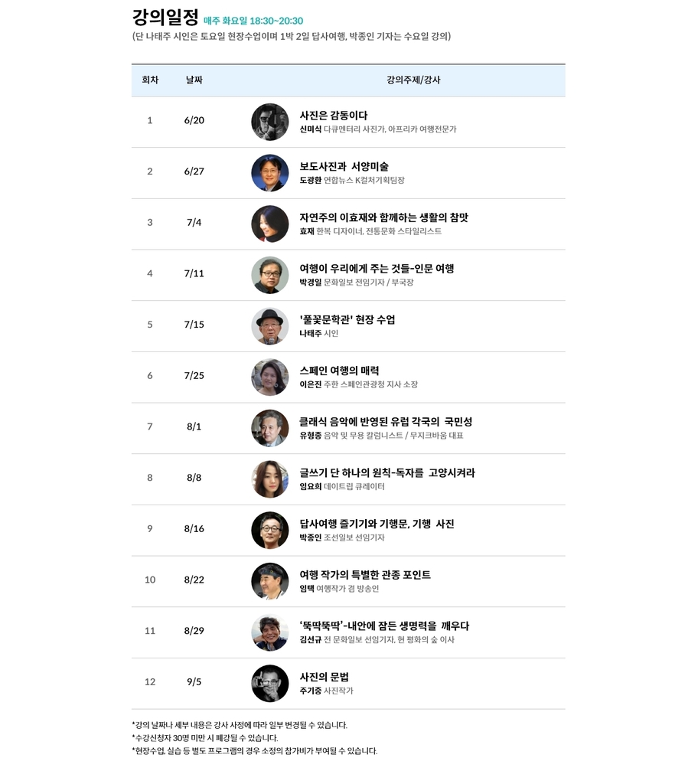Click the '강의주제/강사' column header
The image size is (698, 784).
point(413,80)
